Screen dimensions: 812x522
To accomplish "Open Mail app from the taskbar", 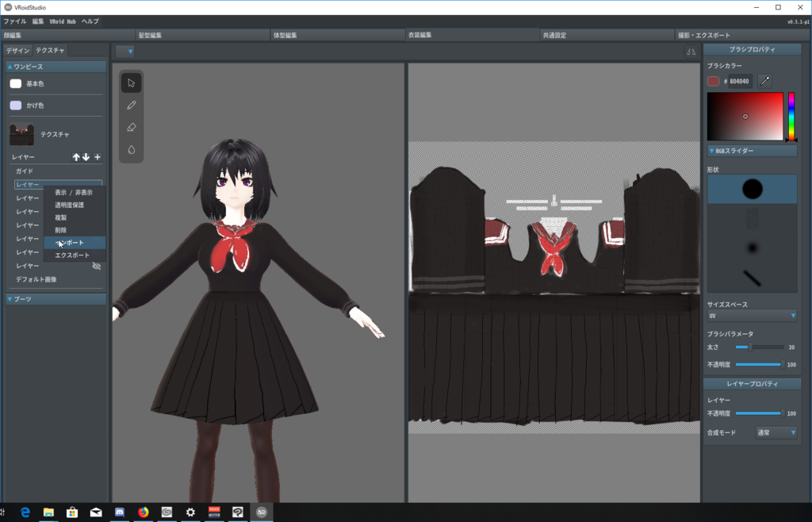I will (x=96, y=512).
